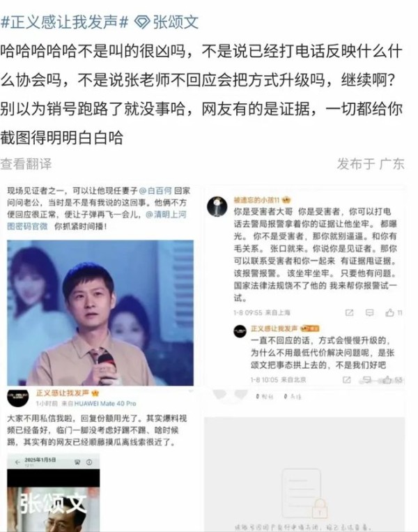
Task: Click the username 被遗忘的小孩11
Action: click(x=256, y=200)
